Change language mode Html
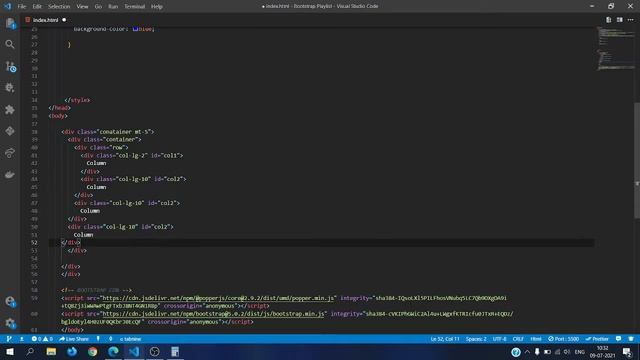640x360 pixels. (x=536, y=339)
